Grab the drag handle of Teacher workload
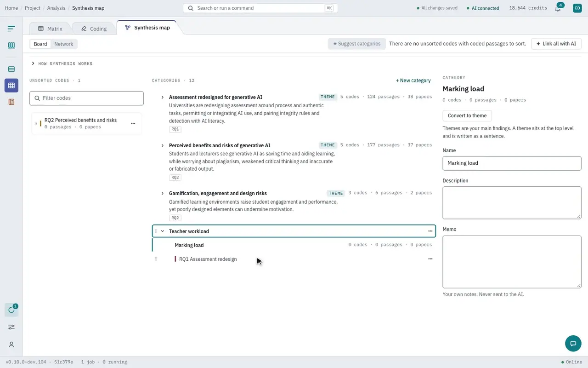 coord(156,231)
